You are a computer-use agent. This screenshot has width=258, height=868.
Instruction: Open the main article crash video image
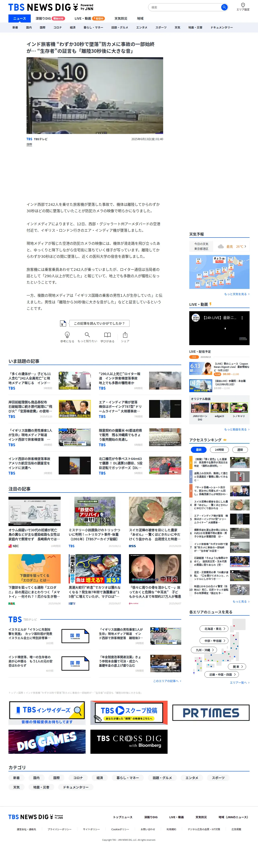(x=95, y=95)
